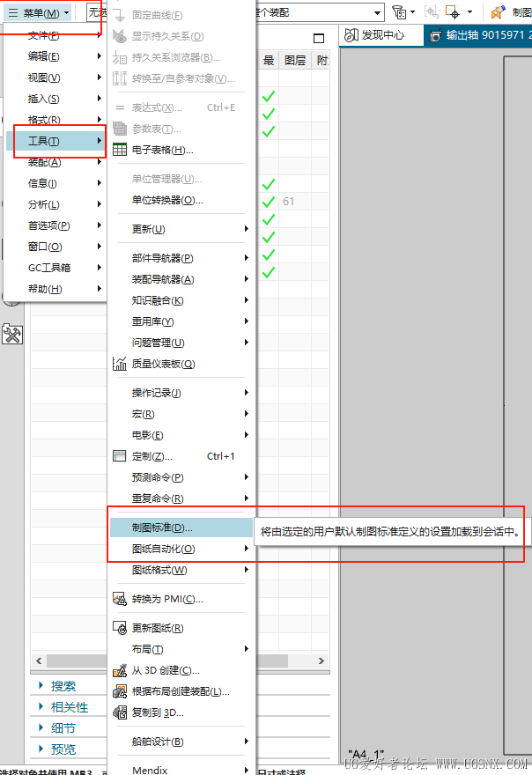Open the 菜单(M) main menu button
This screenshot has height=775, width=532.
pyautogui.click(x=39, y=13)
